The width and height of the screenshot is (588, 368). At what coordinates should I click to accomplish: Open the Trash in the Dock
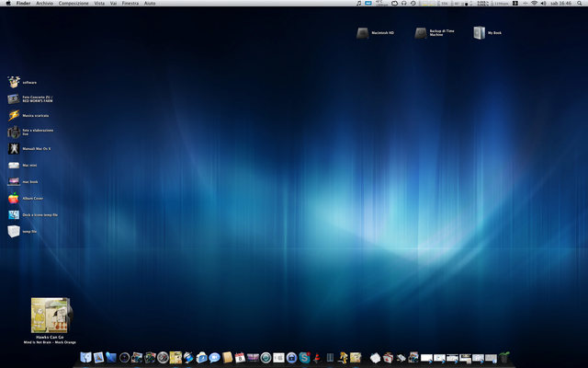tap(504, 357)
